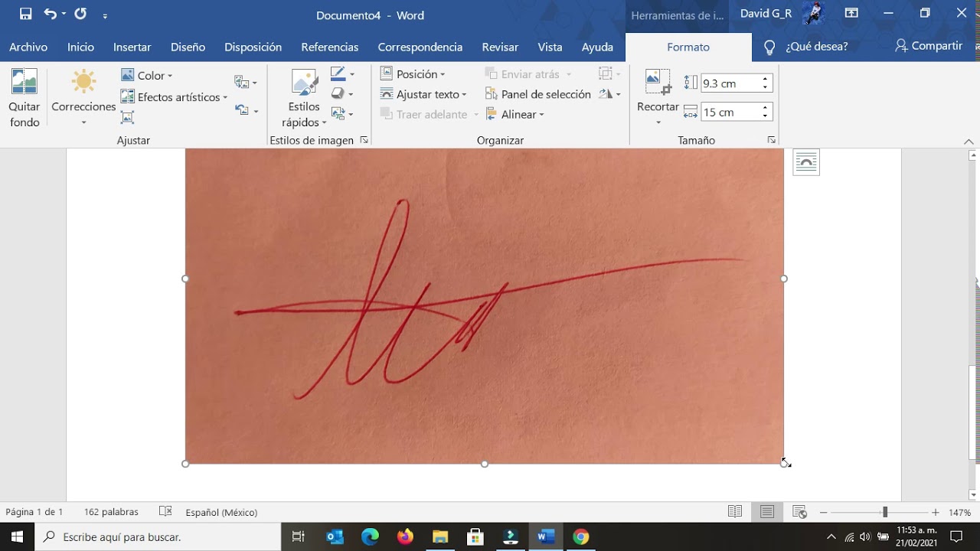Screen dimensions: 980x551
Task: Click the Redo icon
Action: click(80, 14)
